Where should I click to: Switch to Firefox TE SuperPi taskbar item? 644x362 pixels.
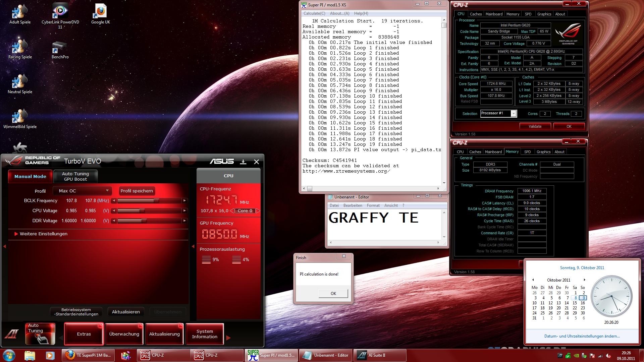[88, 355]
